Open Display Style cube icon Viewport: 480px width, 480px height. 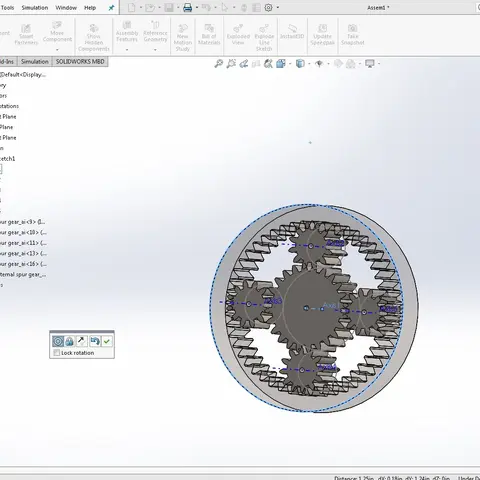click(x=300, y=63)
